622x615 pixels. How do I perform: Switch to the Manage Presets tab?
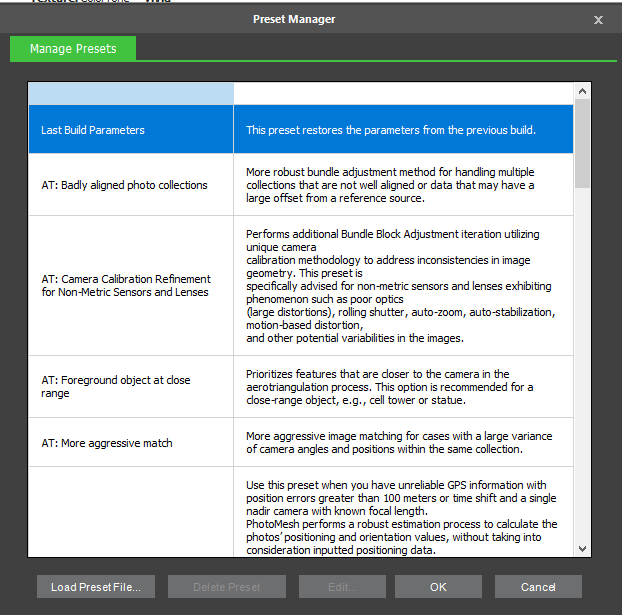coord(73,48)
